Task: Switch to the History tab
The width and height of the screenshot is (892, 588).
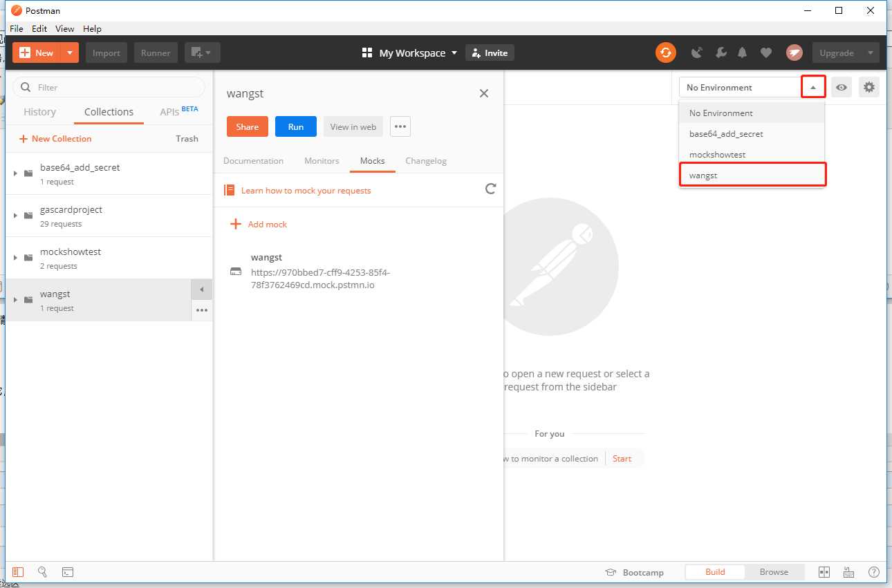Action: click(x=39, y=112)
